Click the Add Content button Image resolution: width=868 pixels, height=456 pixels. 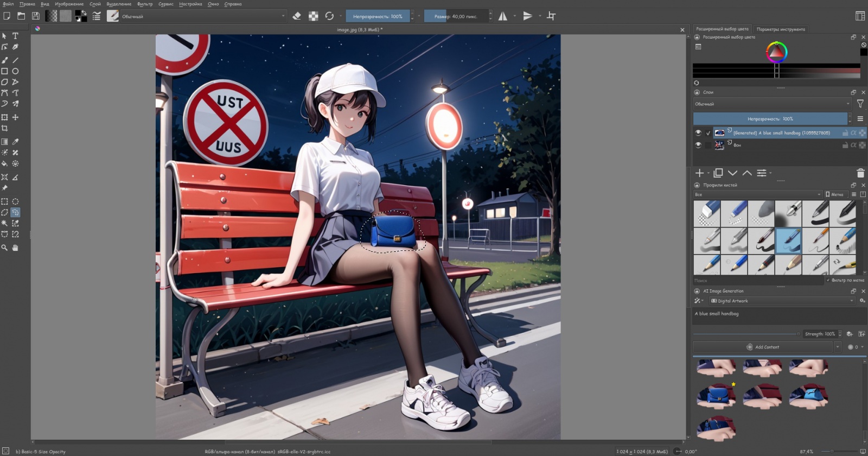[763, 347]
